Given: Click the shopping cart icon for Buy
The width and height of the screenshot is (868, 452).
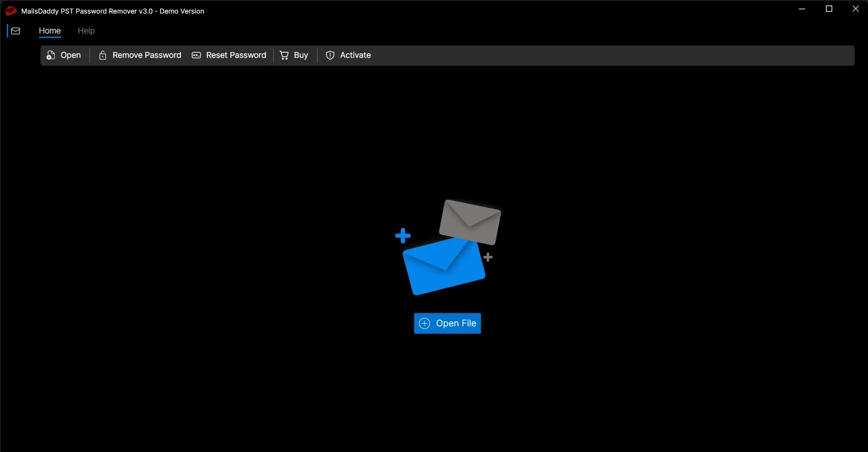Looking at the screenshot, I should (284, 55).
